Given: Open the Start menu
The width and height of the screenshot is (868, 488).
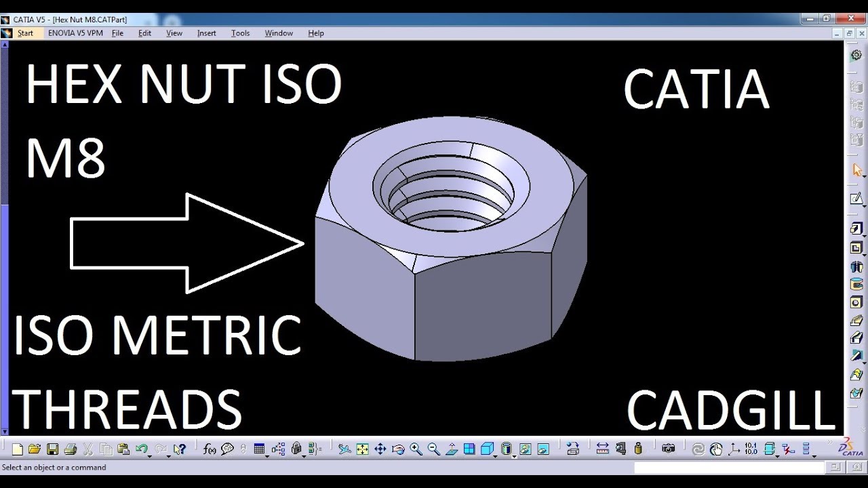Looking at the screenshot, I should click(25, 33).
